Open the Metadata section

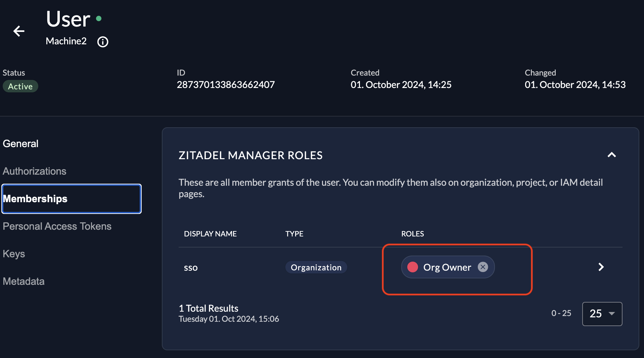coord(24,281)
